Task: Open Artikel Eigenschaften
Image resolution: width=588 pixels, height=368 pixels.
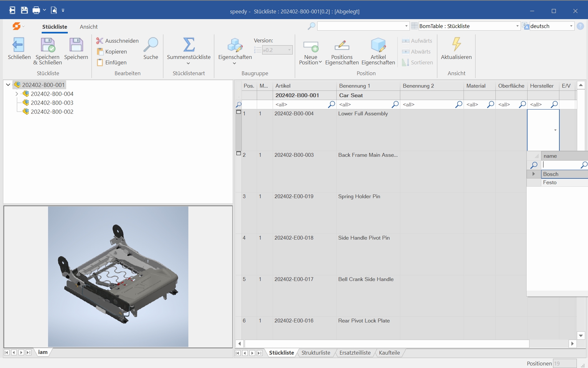Action: 378,45
